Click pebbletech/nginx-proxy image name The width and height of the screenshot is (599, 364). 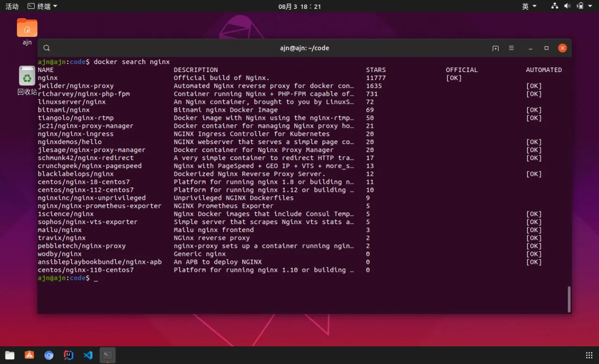[82, 246]
